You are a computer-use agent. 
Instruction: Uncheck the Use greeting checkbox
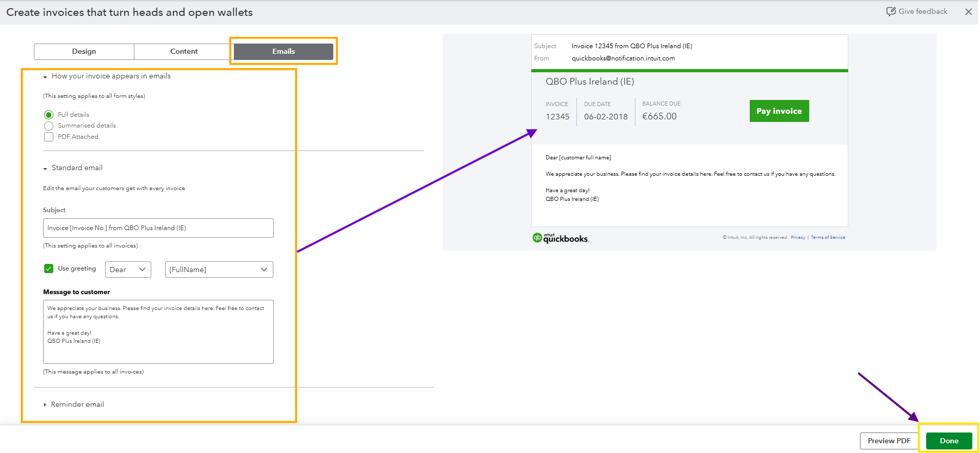point(49,269)
